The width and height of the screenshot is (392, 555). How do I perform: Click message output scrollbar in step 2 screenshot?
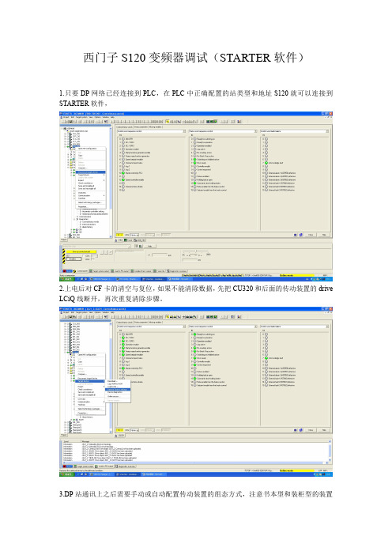(330, 451)
